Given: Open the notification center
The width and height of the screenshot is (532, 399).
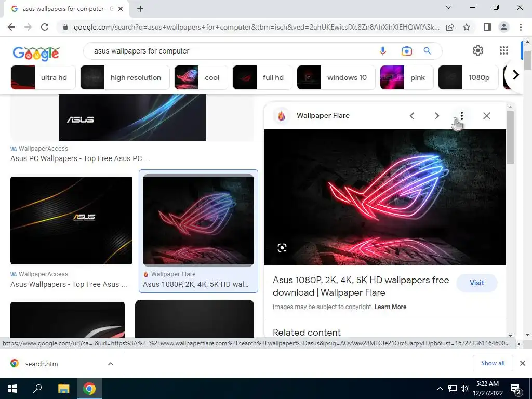Looking at the screenshot, I should click(516, 389).
